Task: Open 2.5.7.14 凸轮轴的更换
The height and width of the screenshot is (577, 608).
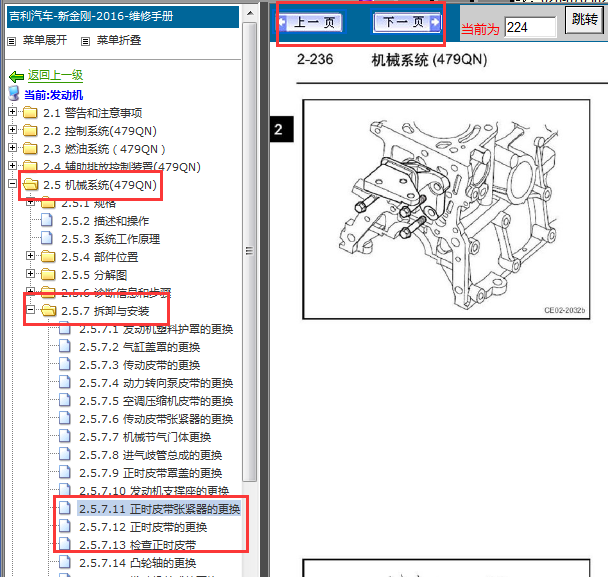Action: click(138, 563)
